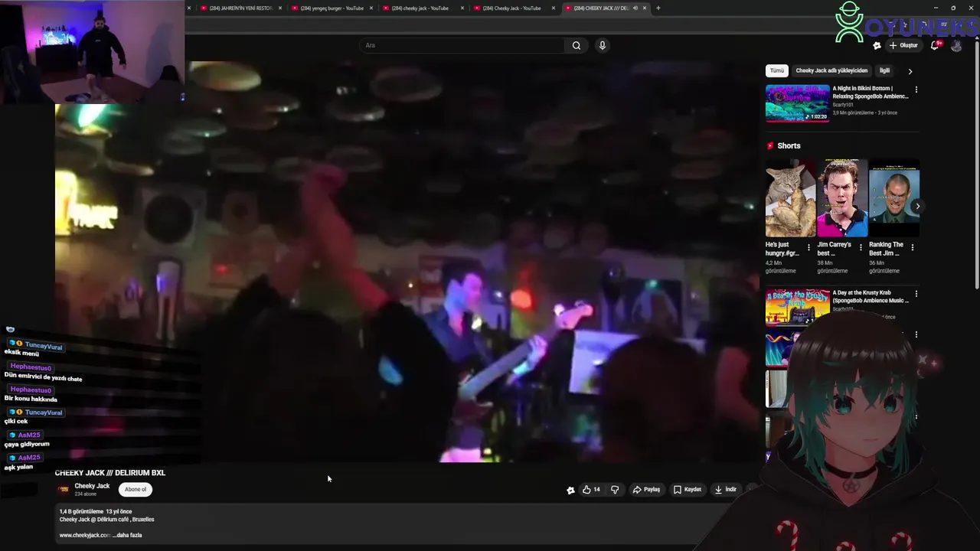Expand description with ...daha fazla
Screen dimensions: 980x551
[x=127, y=536]
